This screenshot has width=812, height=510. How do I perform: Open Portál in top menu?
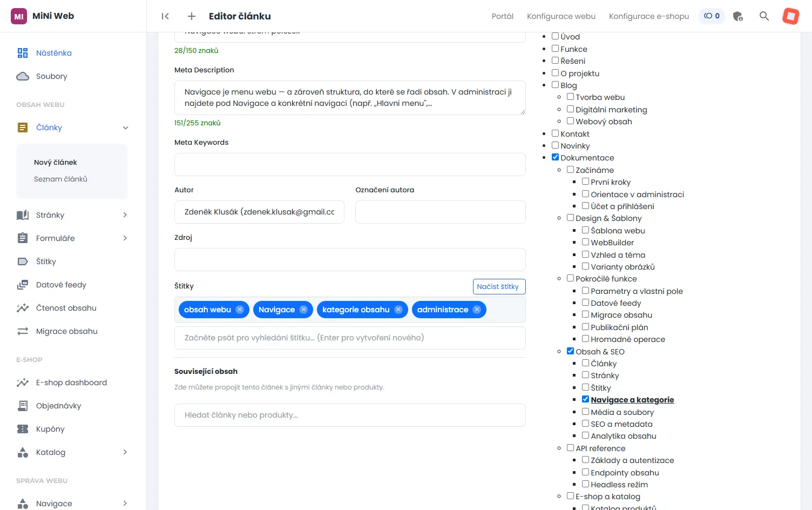point(502,16)
